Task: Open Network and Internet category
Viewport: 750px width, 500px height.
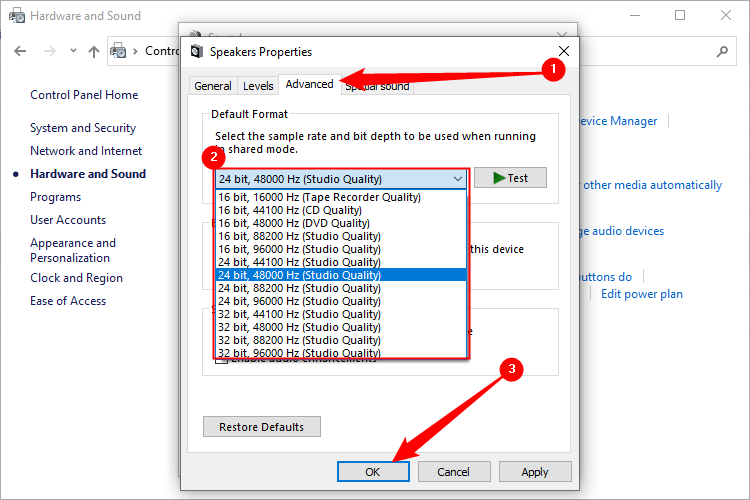Action: (86, 151)
